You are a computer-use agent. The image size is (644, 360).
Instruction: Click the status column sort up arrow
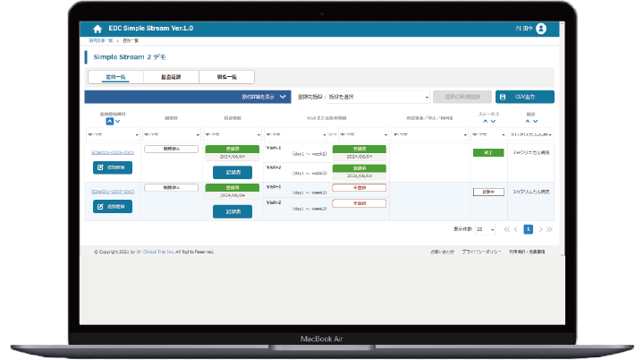[x=486, y=122]
